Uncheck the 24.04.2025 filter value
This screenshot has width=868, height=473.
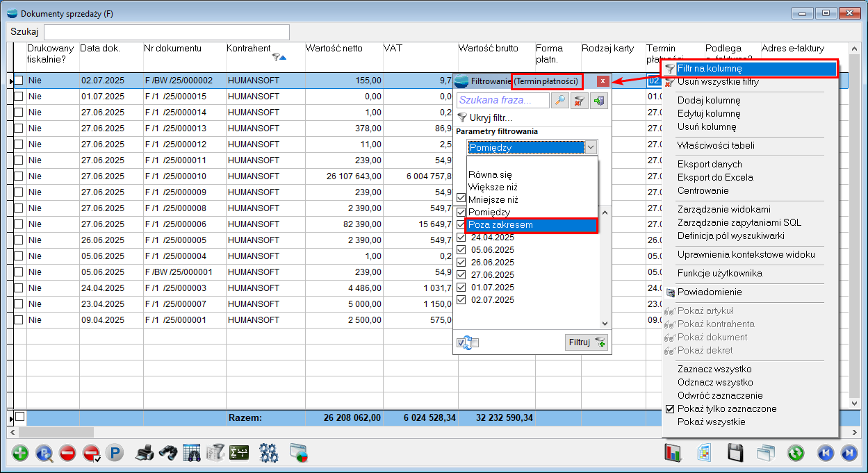(x=461, y=237)
